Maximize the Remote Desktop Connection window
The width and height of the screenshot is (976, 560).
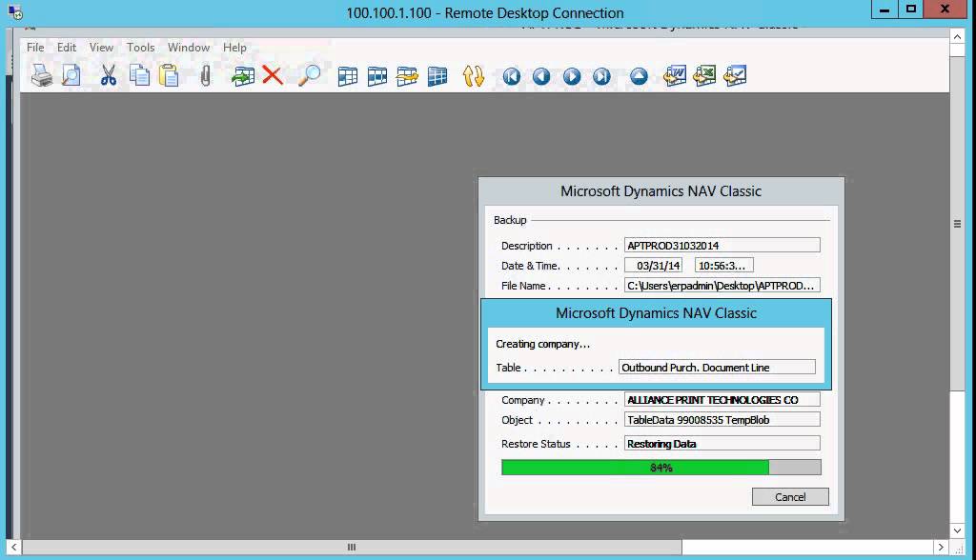(x=911, y=10)
